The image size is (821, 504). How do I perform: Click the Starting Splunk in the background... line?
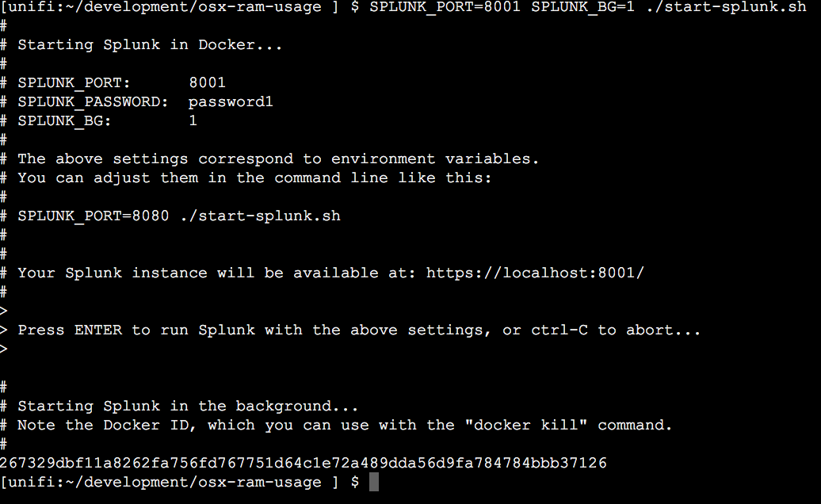click(188, 406)
